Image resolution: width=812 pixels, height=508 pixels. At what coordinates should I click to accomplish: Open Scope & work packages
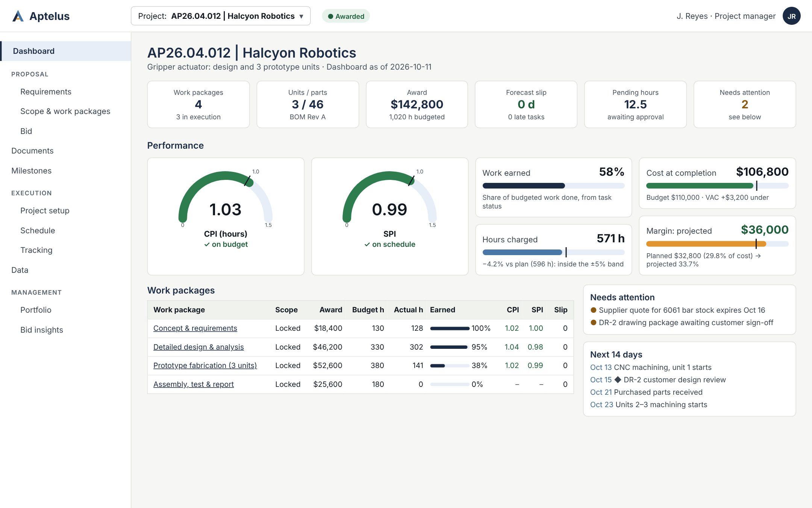[x=65, y=111]
